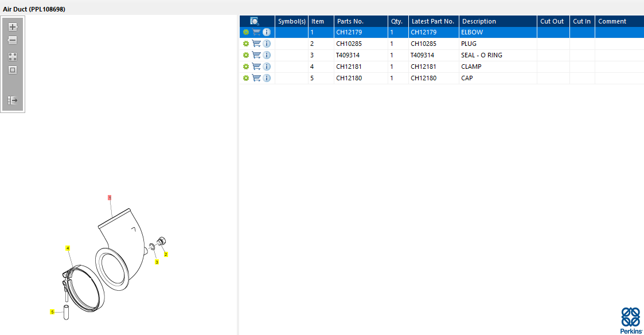The height and width of the screenshot is (335, 644).
Task: Click latest part number T409314
Action: (x=423, y=55)
